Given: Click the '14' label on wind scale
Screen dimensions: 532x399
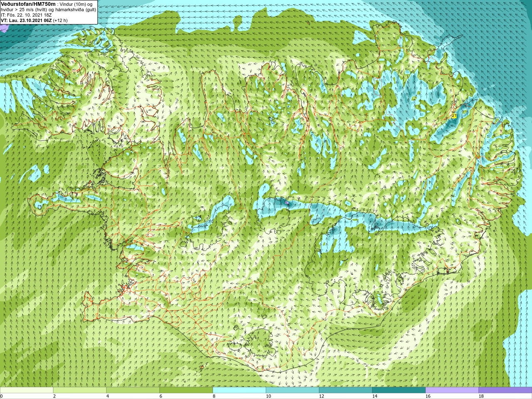Looking at the screenshot, I should click(x=374, y=396).
